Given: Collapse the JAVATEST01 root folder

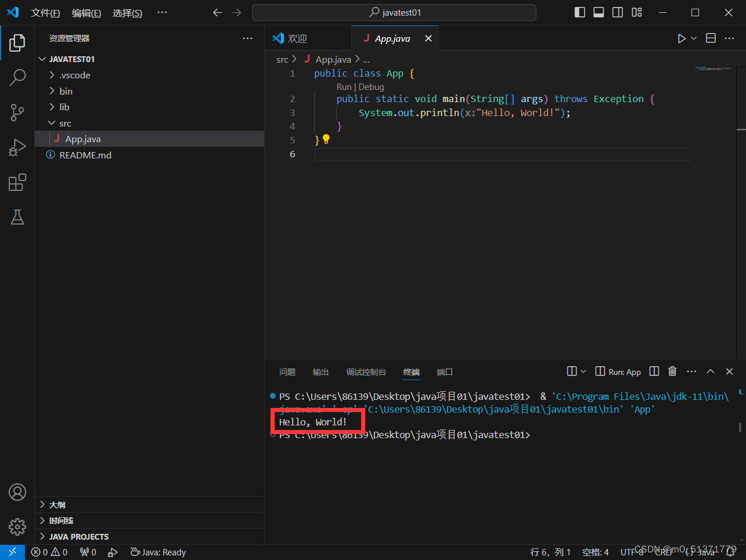Looking at the screenshot, I should (149, 59).
